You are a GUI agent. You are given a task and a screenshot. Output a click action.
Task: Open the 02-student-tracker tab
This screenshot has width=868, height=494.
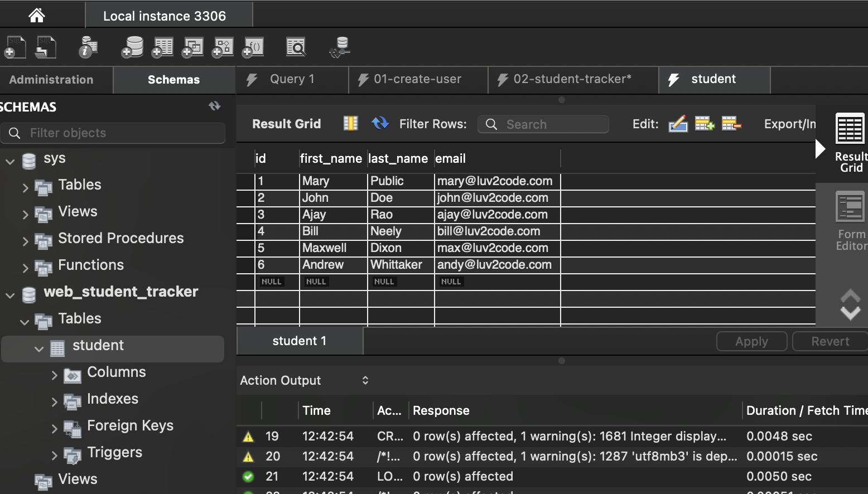(573, 79)
